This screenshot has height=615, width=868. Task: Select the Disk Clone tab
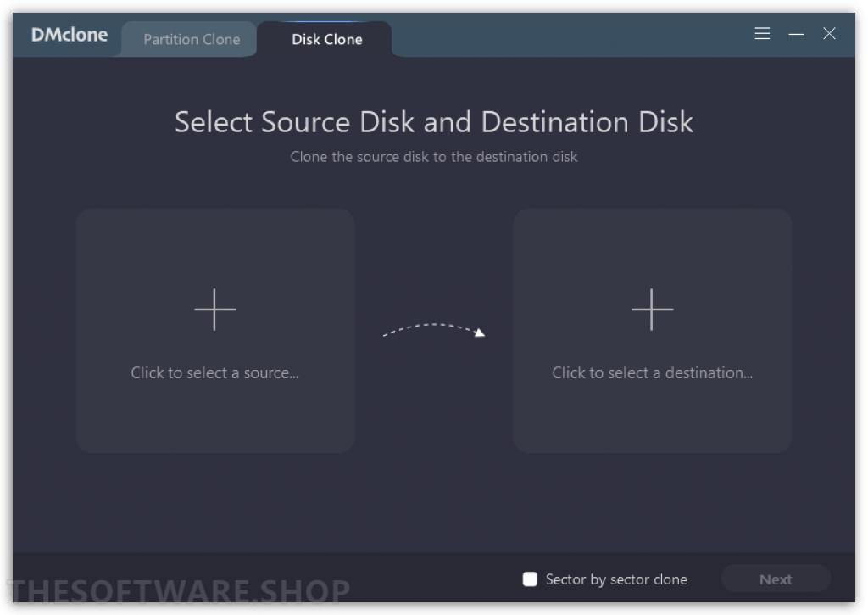pos(326,39)
